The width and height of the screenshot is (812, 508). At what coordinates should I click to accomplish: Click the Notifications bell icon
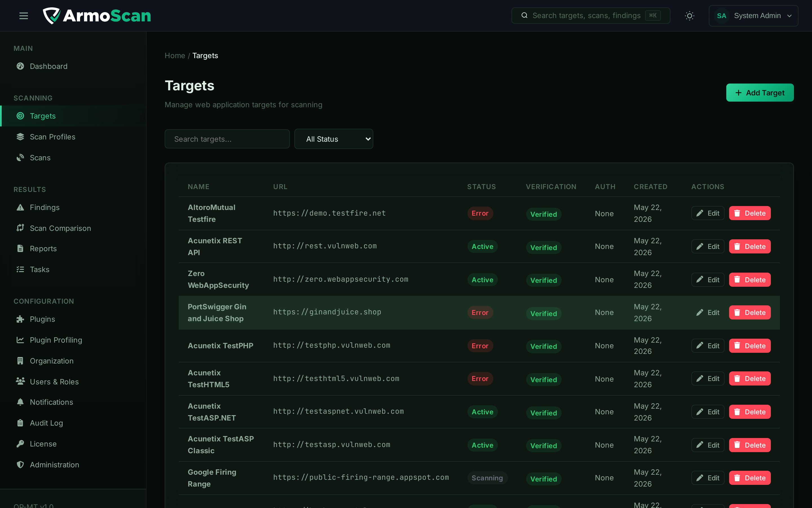click(21, 402)
